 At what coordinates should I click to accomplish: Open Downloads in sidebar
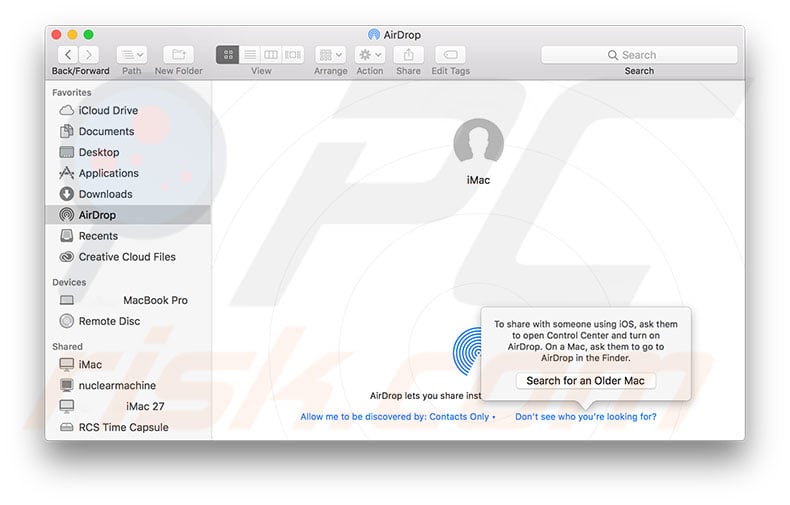128,194
